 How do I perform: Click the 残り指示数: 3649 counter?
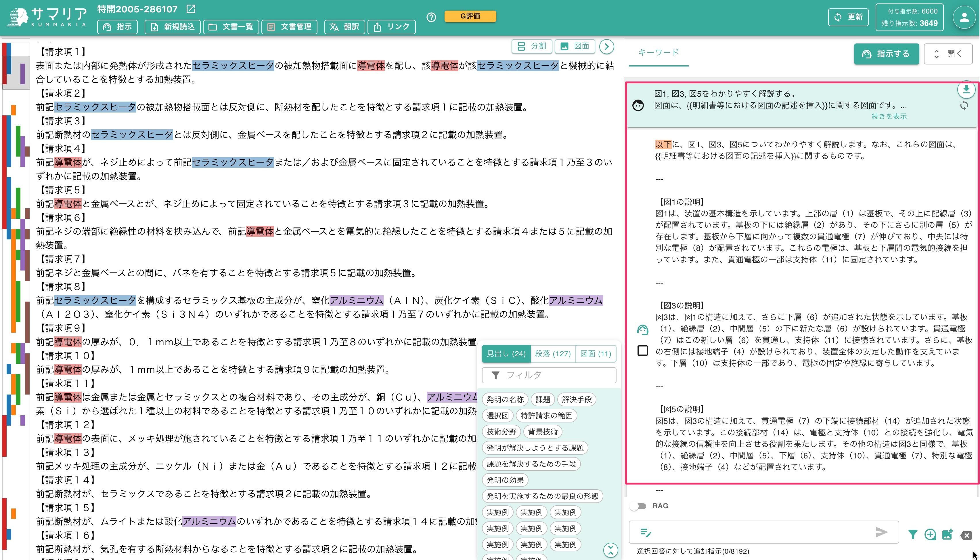(x=909, y=23)
